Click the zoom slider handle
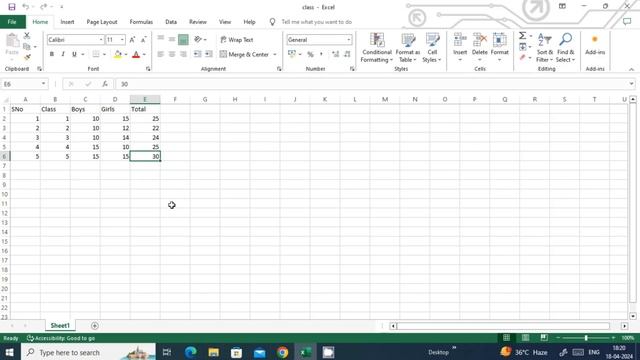The height and width of the screenshot is (360, 640). (586, 338)
